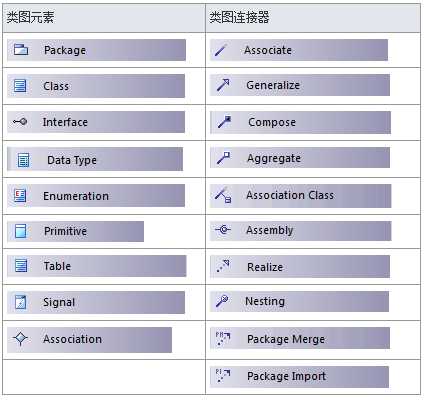Select the Data Type icon

23,160
